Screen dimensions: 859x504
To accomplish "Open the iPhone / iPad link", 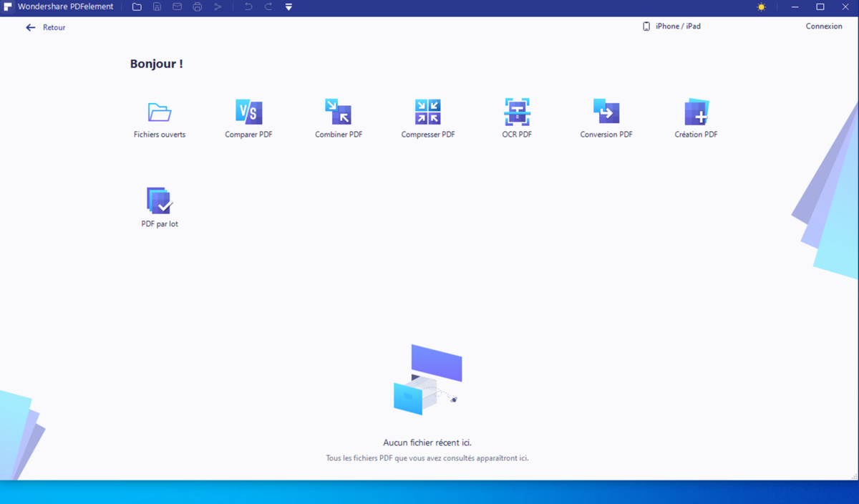I will [x=671, y=26].
